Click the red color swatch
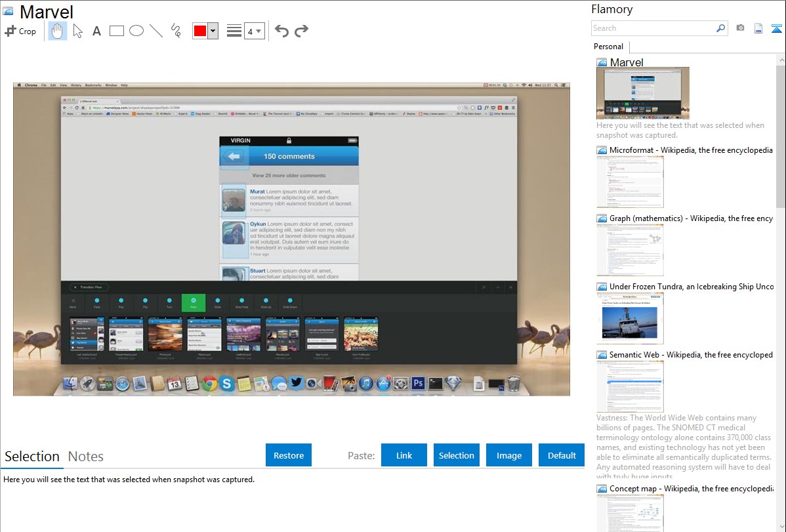 pos(200,31)
